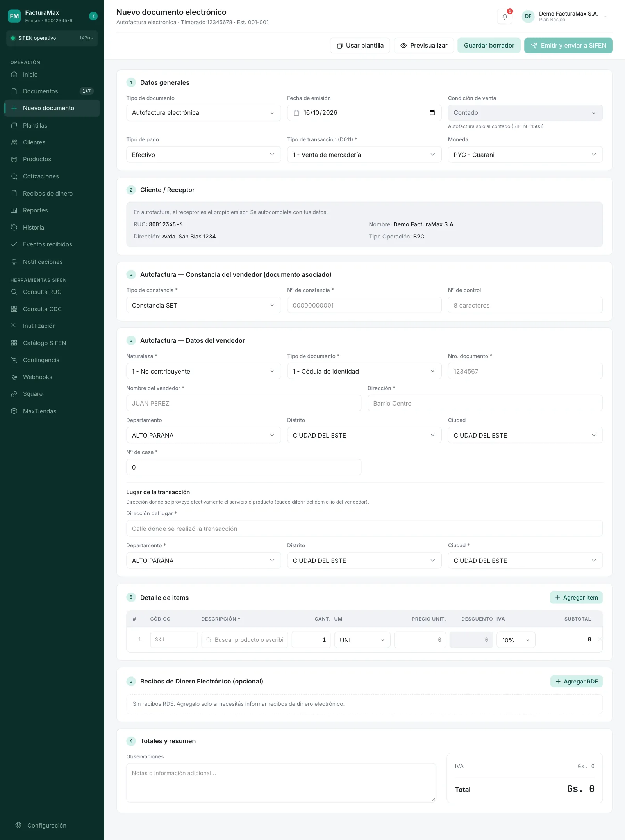Click the Clientes people icon

point(14,142)
